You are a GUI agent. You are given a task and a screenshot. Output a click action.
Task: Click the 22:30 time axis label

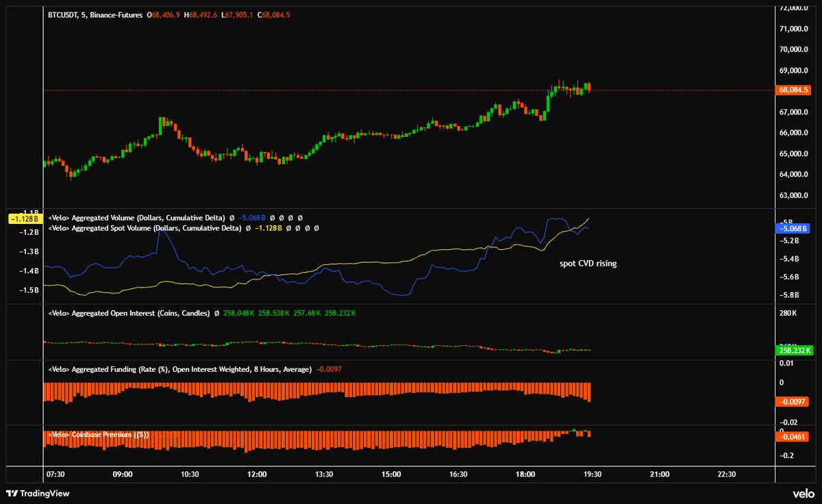point(726,475)
